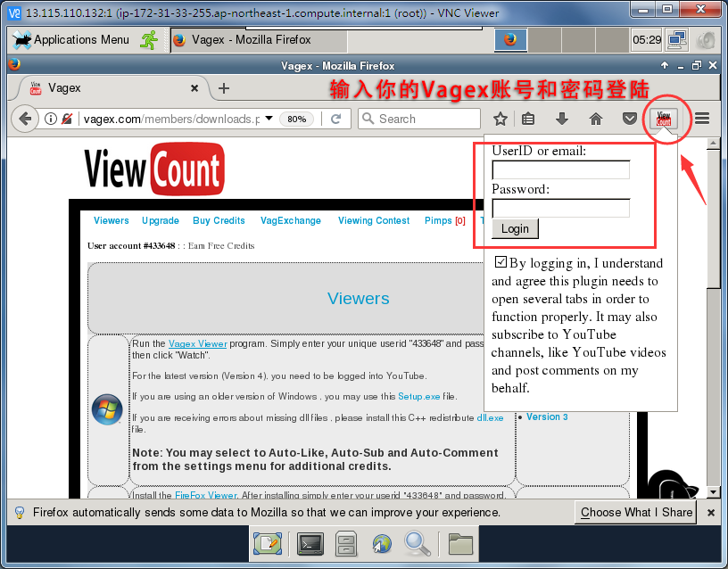Launch the web browser globe in the dock
The image size is (728, 569).
coord(382,543)
